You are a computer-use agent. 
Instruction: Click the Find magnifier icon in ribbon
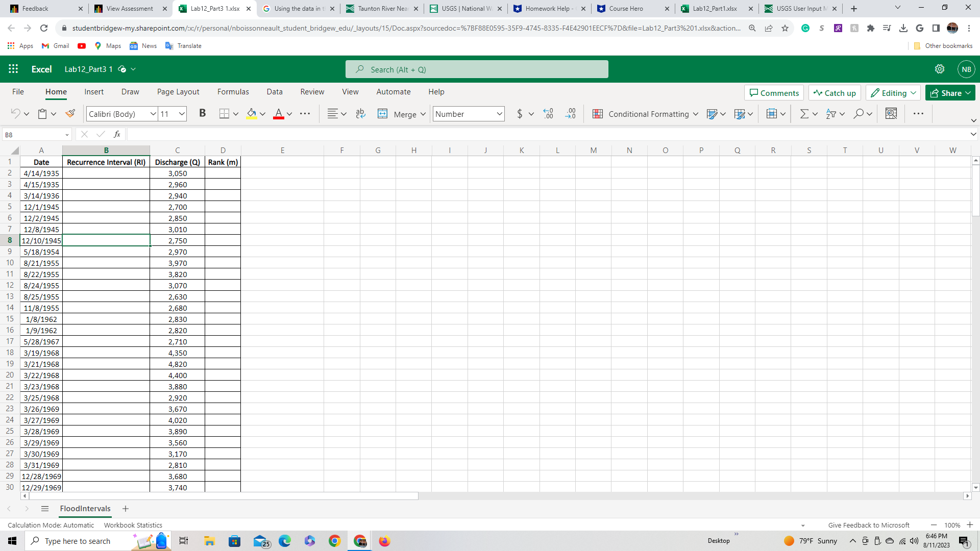(859, 114)
